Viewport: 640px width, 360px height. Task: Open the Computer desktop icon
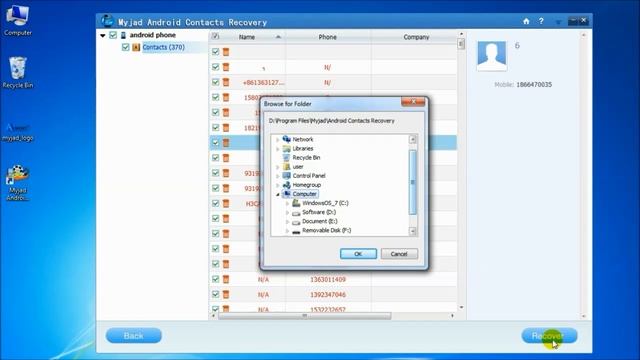pyautogui.click(x=18, y=20)
